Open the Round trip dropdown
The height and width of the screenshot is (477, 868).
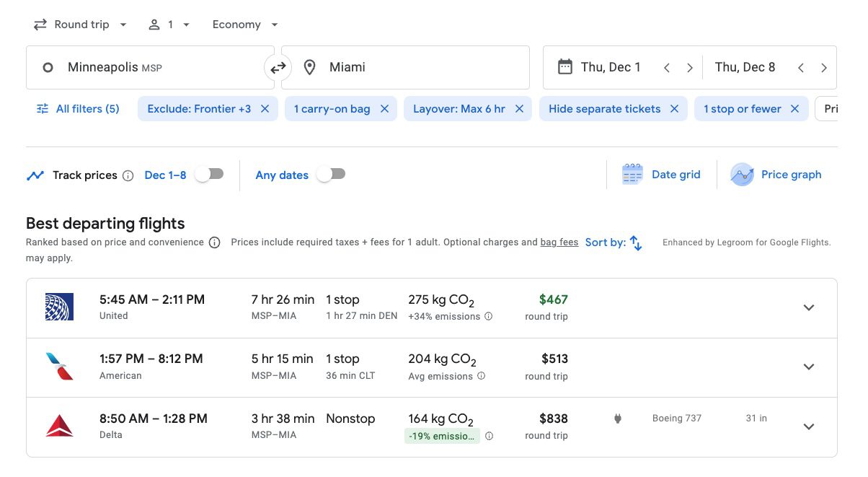81,24
